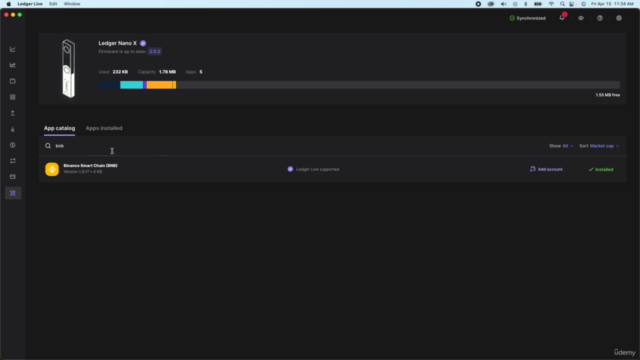Open the notifications bell
The image size is (640, 360).
pos(562,18)
